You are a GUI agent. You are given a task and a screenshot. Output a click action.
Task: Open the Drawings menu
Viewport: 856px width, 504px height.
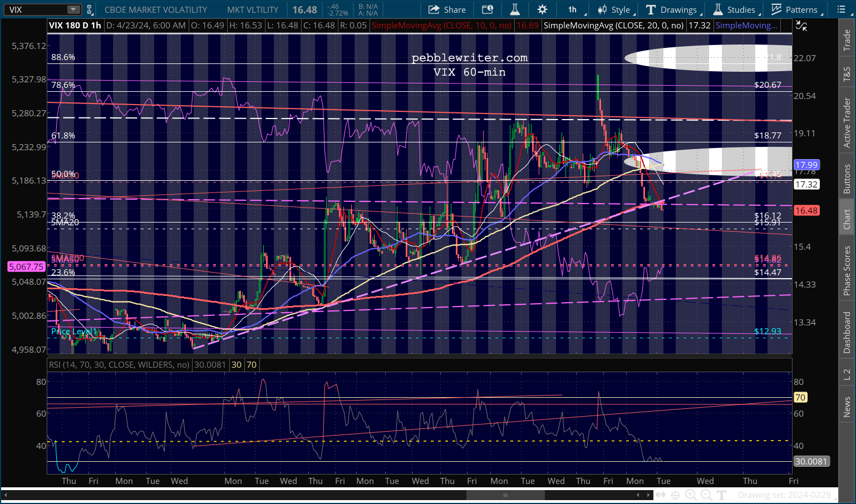click(x=672, y=9)
